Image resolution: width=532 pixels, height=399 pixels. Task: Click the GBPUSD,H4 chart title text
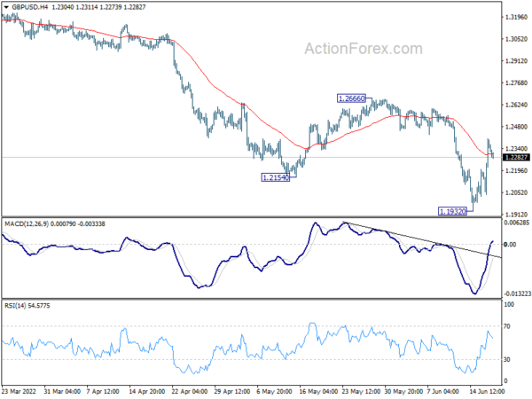[30, 7]
